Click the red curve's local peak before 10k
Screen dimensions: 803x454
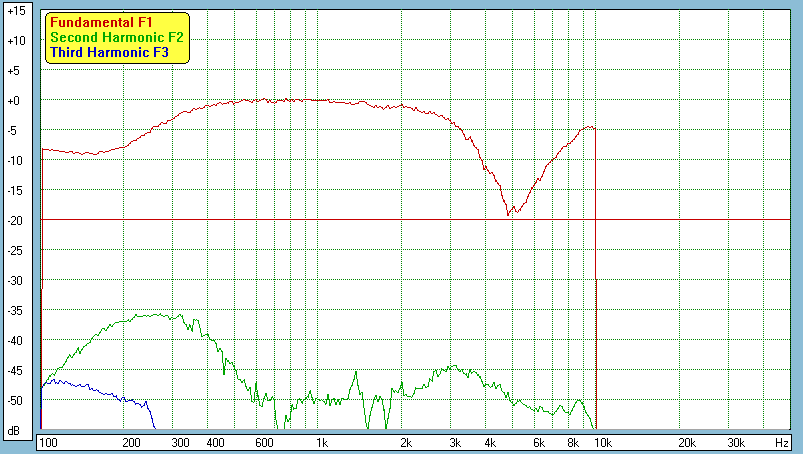coord(589,127)
